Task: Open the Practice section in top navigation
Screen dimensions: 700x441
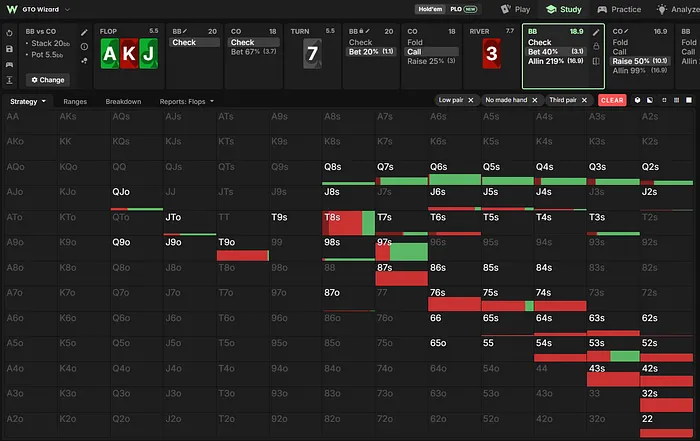Action: click(619, 9)
